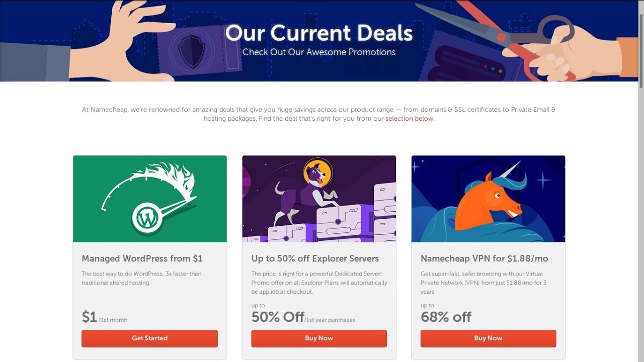Click the WordPress logo in the green card
644x362 pixels.
147,219
